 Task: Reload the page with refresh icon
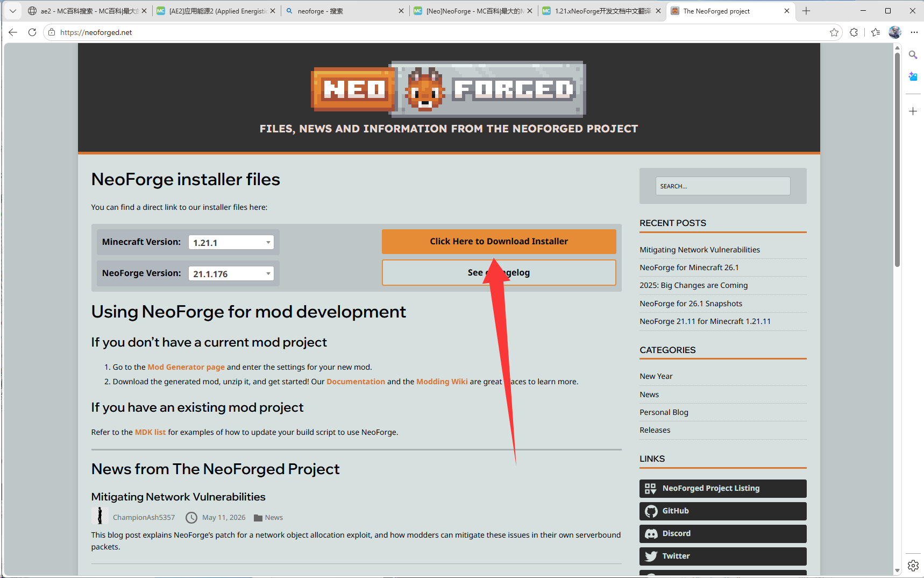click(32, 32)
